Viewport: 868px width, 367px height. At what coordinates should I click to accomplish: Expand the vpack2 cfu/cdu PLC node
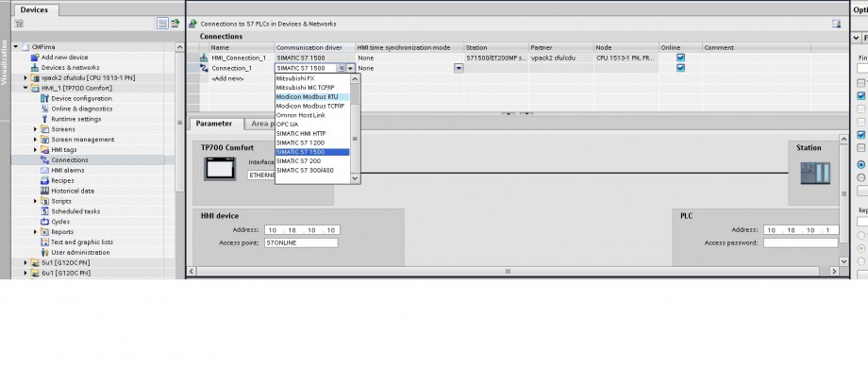(25, 78)
